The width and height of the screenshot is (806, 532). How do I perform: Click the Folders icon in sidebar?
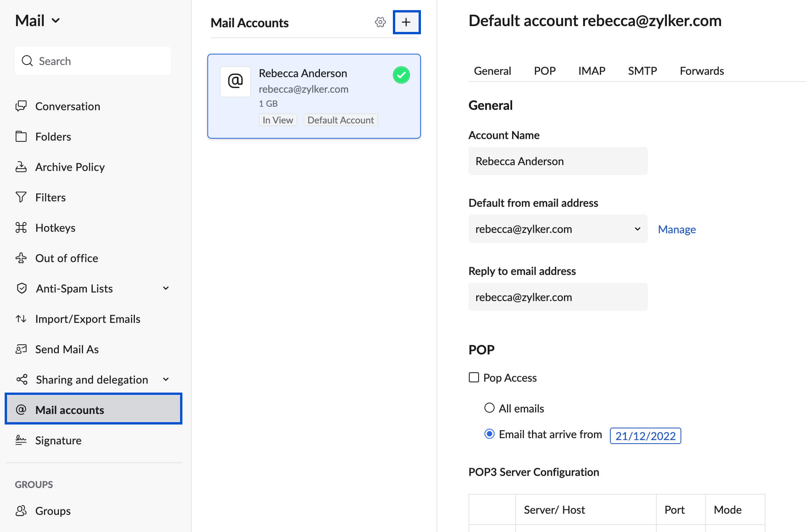click(21, 136)
